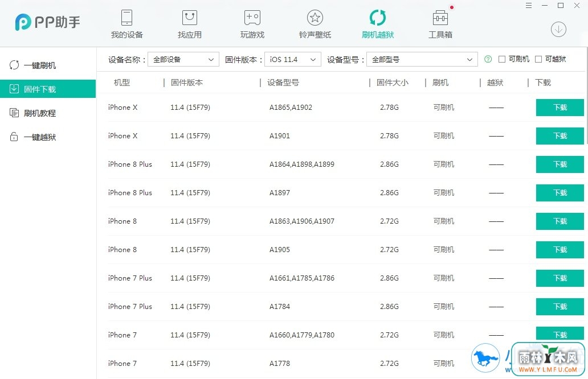Open 工具箱 toolbox icon
Screen dimensions: 588x379
tap(440, 18)
